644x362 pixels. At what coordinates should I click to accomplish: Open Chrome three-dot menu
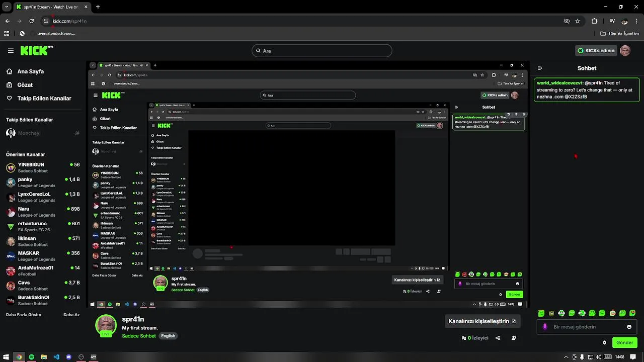coord(636,21)
